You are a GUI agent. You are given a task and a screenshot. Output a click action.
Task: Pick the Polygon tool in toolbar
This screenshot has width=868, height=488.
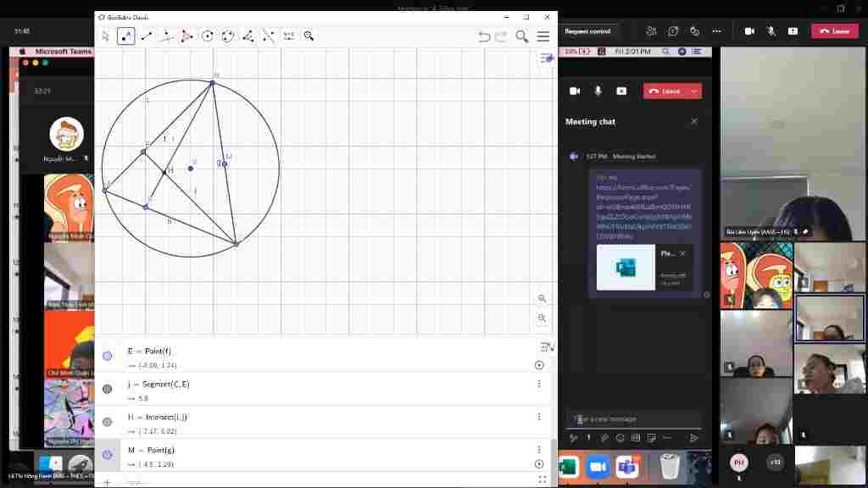[186, 36]
